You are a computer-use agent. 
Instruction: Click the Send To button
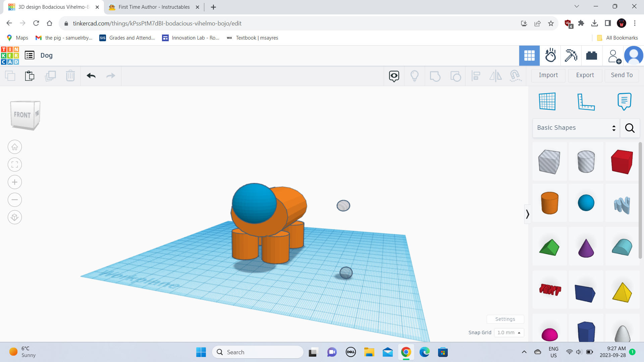(622, 75)
